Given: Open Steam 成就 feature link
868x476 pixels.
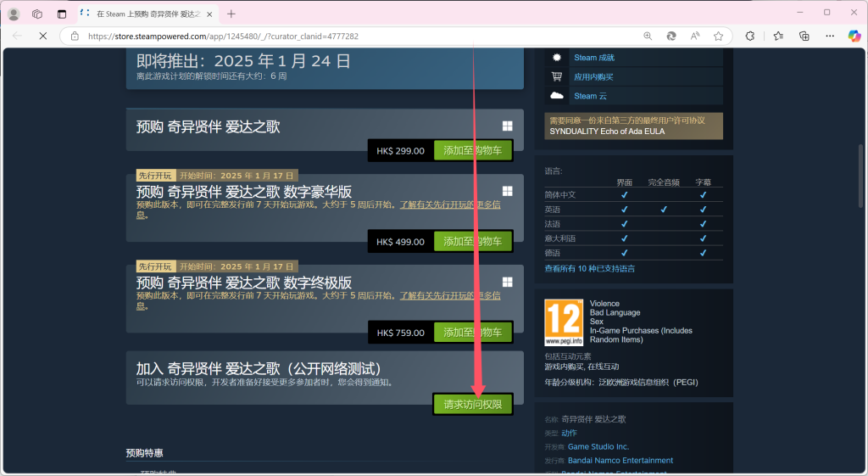Looking at the screenshot, I should coord(594,58).
